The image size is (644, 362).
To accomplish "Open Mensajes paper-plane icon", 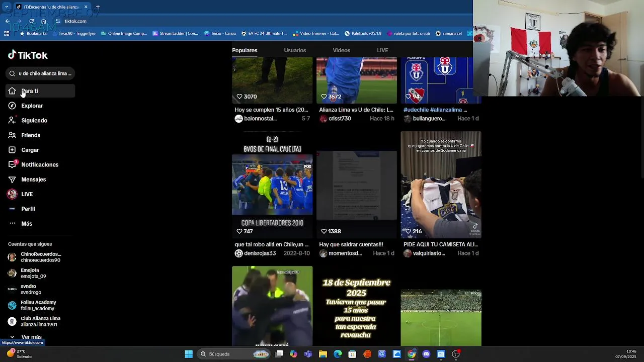I will 12,179.
